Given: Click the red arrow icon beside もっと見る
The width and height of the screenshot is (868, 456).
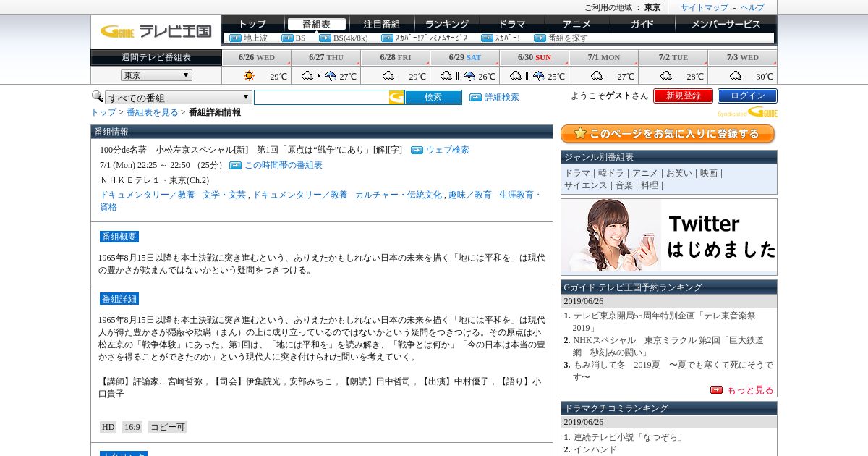Looking at the screenshot, I should pos(717,389).
